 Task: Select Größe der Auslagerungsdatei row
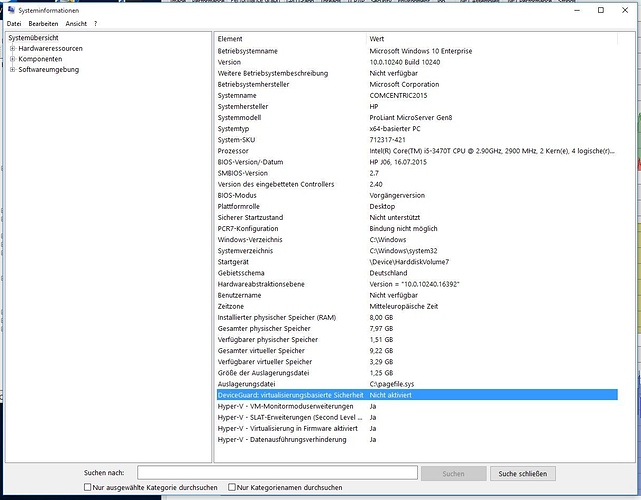(417, 372)
